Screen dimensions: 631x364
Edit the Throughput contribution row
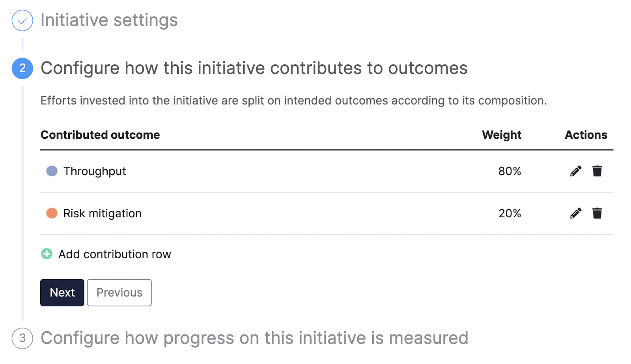pyautogui.click(x=576, y=171)
